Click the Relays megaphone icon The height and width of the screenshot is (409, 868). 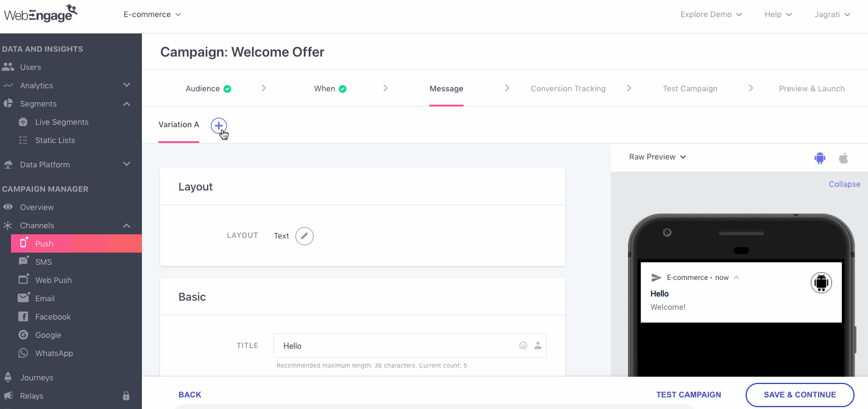8,396
